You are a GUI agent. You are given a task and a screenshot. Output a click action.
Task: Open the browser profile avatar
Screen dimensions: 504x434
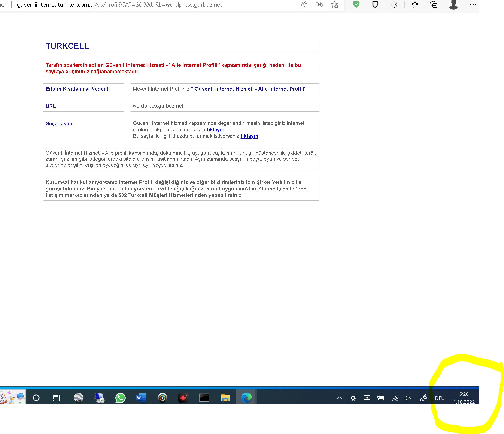[x=453, y=4]
